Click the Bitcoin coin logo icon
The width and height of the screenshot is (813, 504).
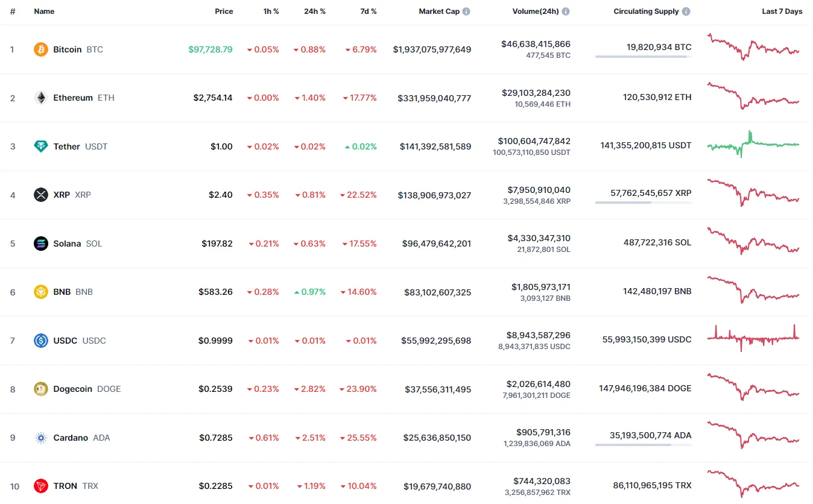41,49
